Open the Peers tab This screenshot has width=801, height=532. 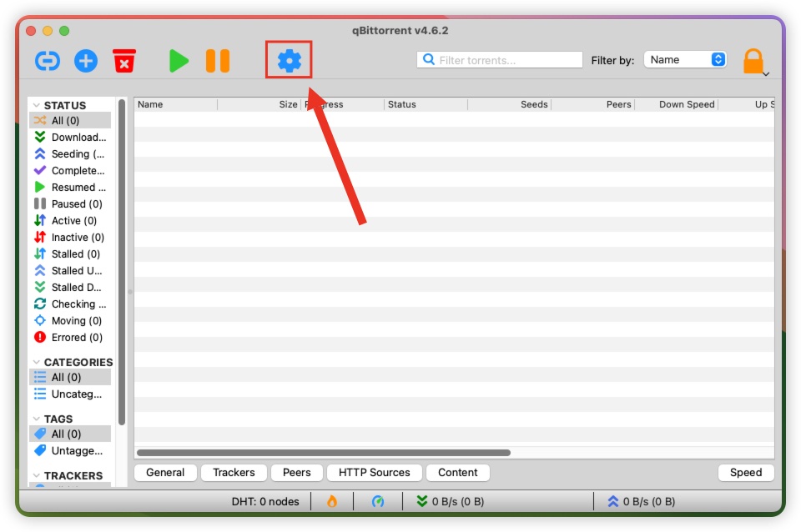(297, 472)
